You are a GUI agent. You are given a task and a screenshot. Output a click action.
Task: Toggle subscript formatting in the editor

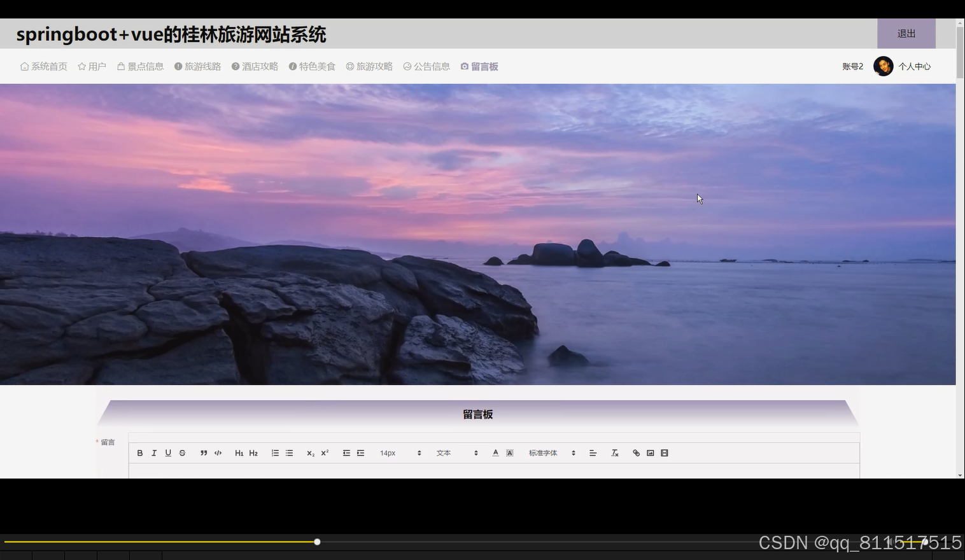(309, 453)
